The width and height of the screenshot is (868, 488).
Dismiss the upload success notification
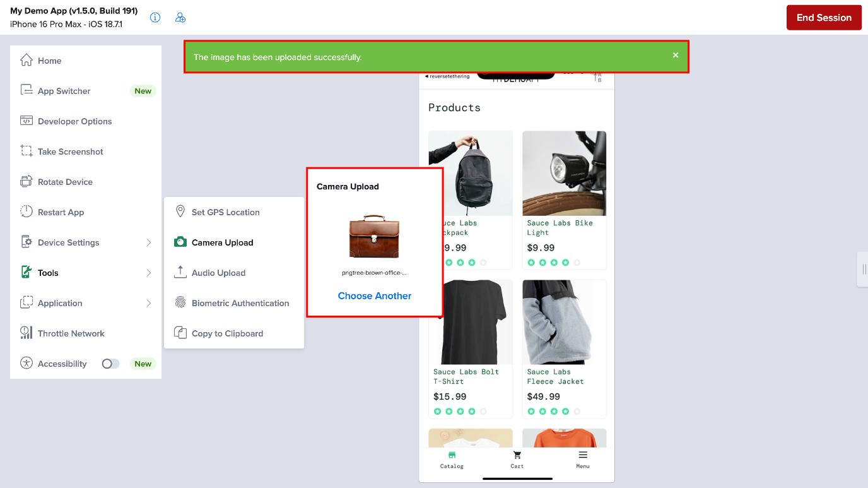(676, 56)
